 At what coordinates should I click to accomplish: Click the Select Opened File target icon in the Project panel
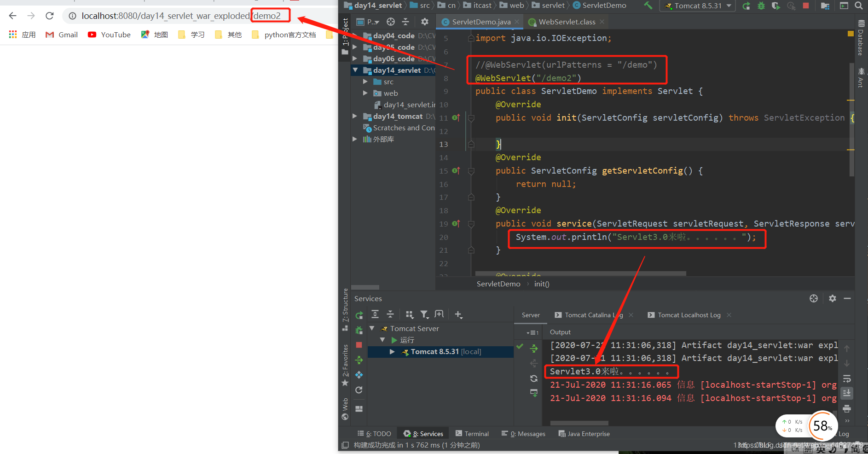click(x=391, y=22)
